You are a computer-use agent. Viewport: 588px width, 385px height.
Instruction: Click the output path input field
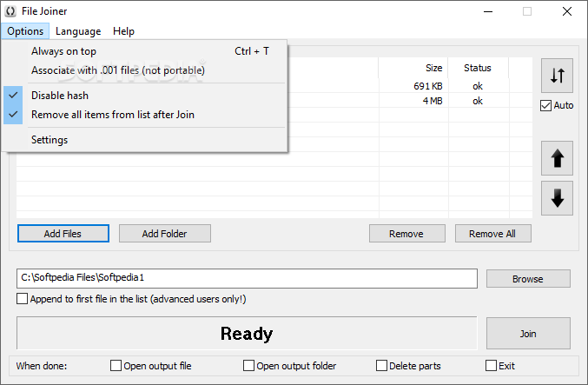[247, 278]
